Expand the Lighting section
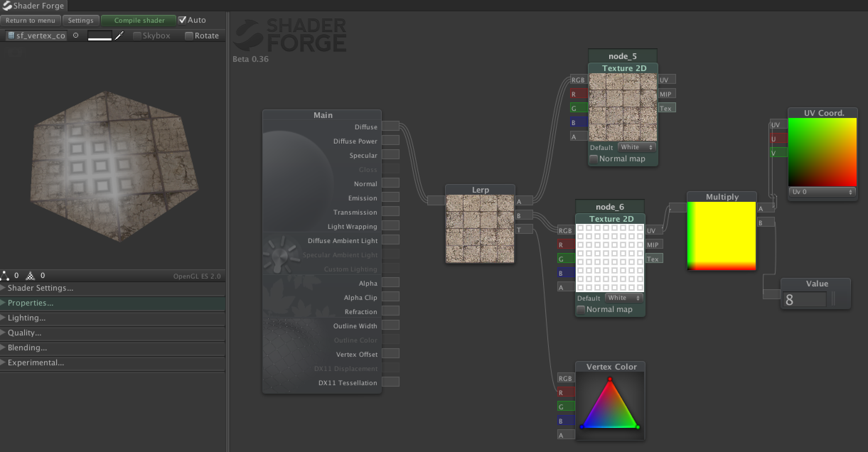 (x=113, y=318)
